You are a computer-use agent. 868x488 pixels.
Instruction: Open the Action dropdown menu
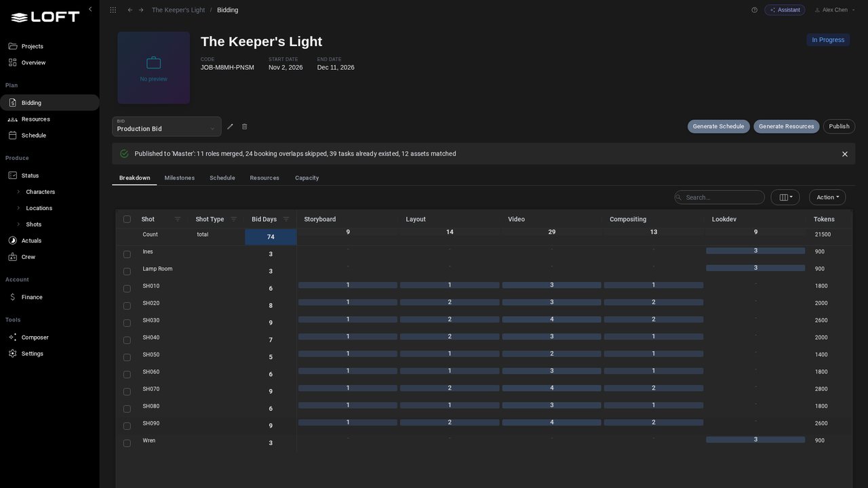coord(827,197)
